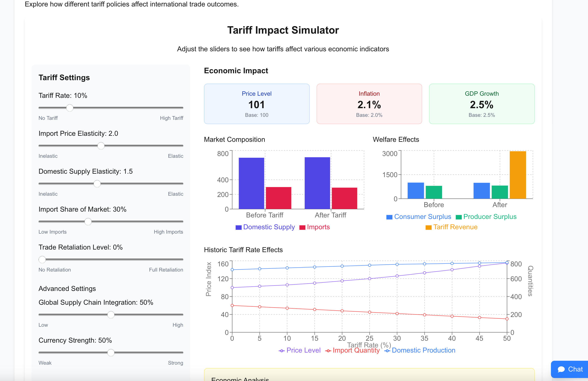
Task: Click Global Supply Chain Integration slider handle
Action: (111, 315)
